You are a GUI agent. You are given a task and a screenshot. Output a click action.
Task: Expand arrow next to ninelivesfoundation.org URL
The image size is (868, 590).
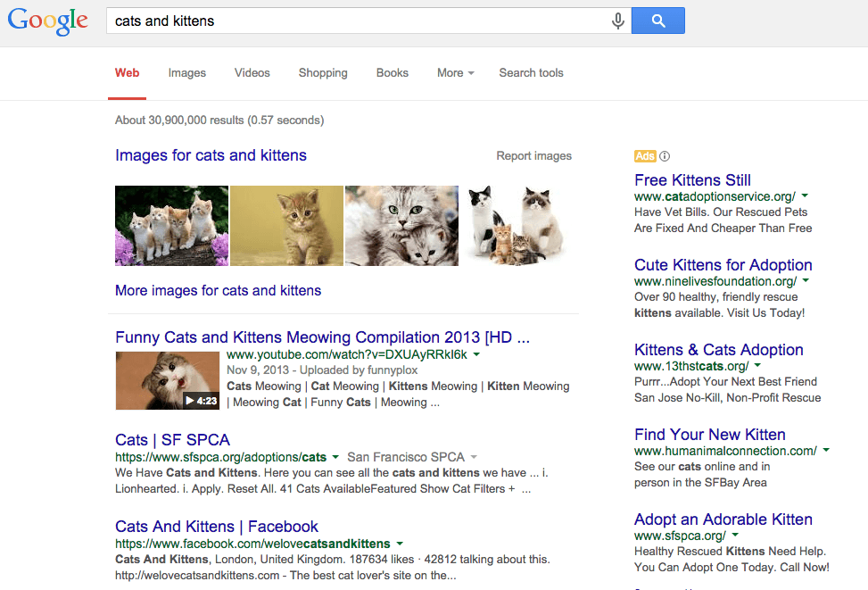click(x=806, y=280)
